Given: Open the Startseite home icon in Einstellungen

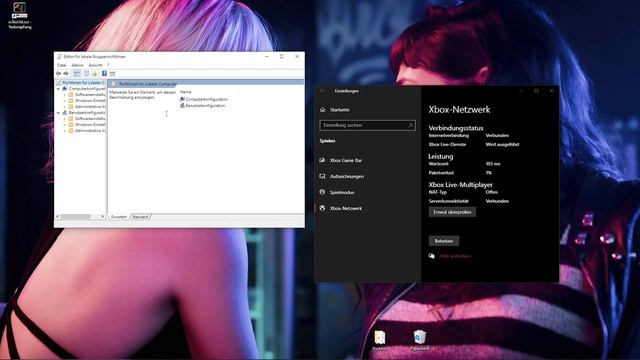Looking at the screenshot, I should coord(323,109).
